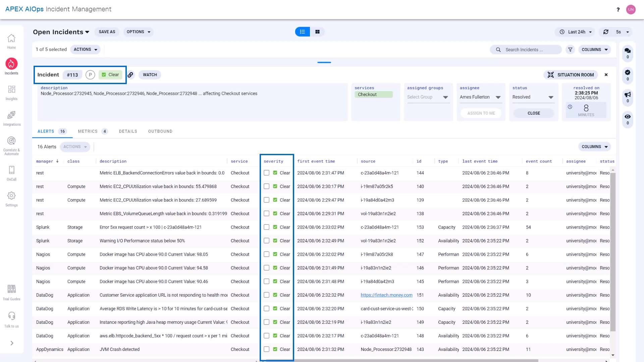Switch to list view
Viewport: 644px width, 362px height.
coord(303,32)
